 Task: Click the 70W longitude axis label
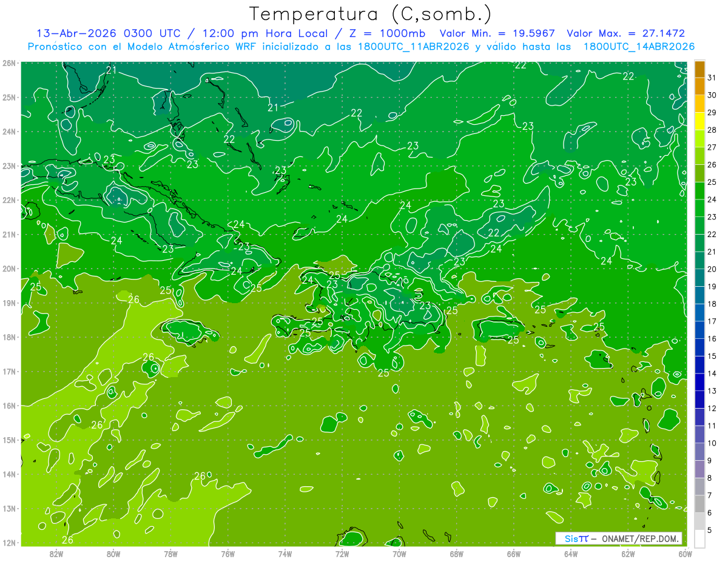(399, 554)
